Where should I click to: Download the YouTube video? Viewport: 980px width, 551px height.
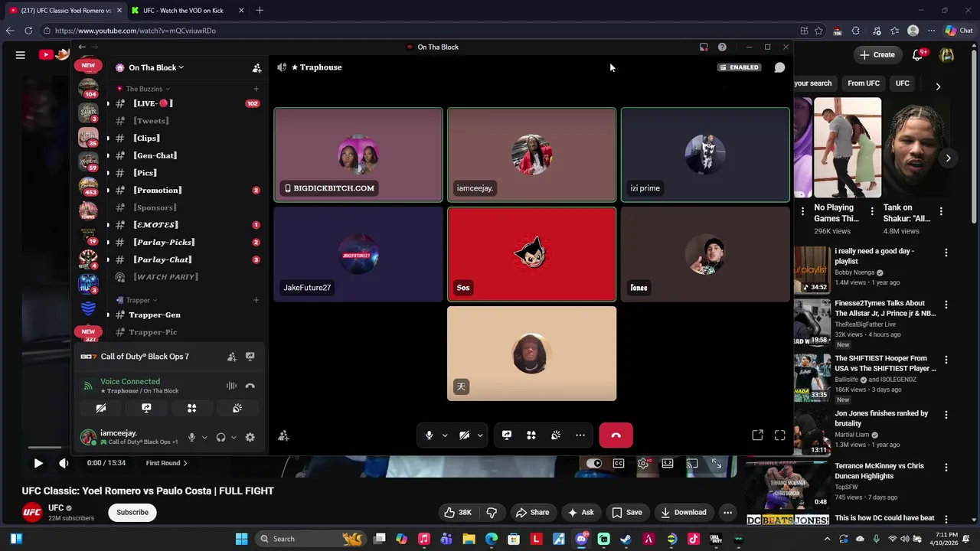pos(684,512)
